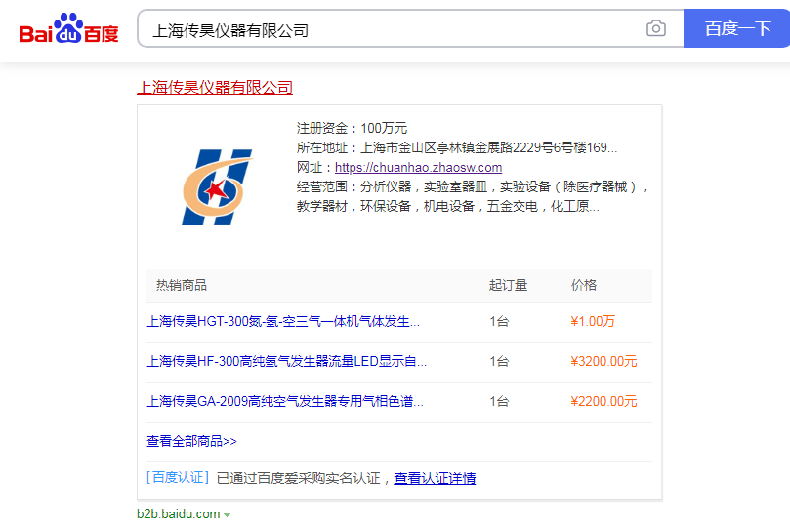790x532 pixels.
Task: Click the company logo image
Action: click(217, 186)
